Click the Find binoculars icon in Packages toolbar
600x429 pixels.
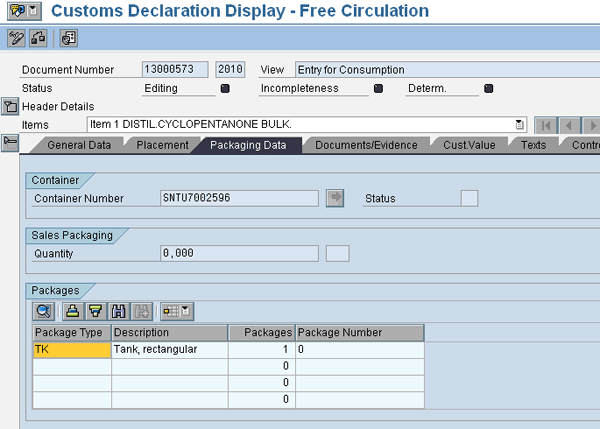(x=119, y=311)
